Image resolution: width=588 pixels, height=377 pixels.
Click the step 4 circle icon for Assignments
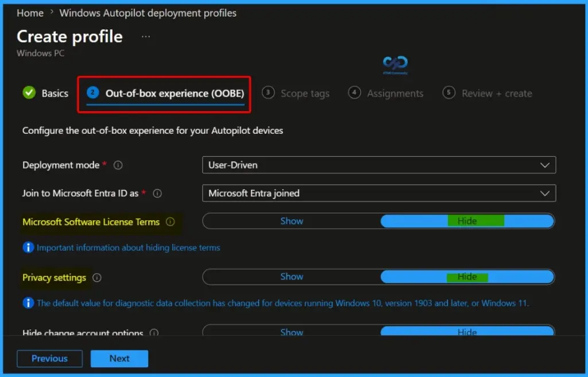354,92
